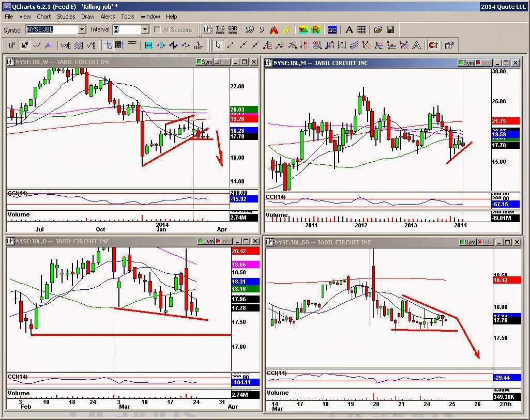Click the RESET zoom icon
This screenshot has width=530, height=420.
click(x=198, y=45)
